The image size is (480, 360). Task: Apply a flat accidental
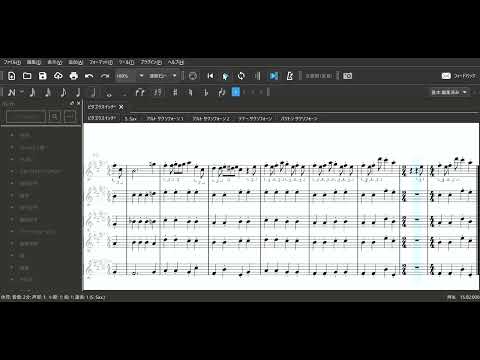point(205,92)
